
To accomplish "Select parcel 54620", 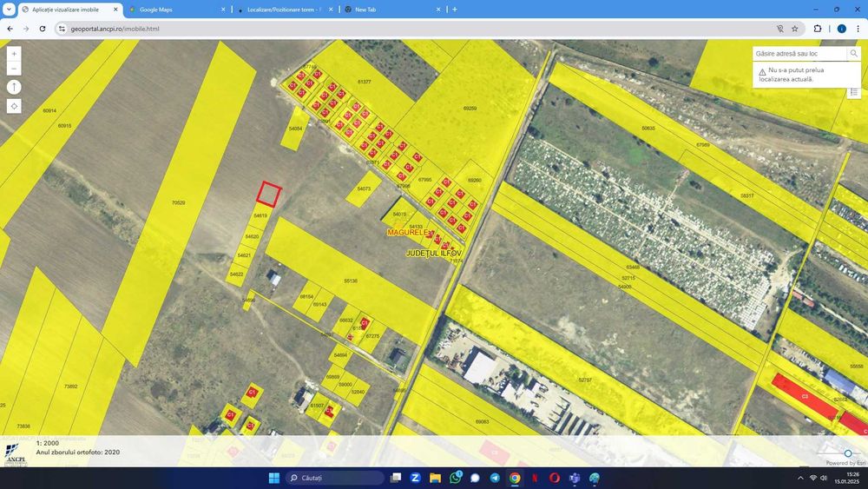I will 252,236.
